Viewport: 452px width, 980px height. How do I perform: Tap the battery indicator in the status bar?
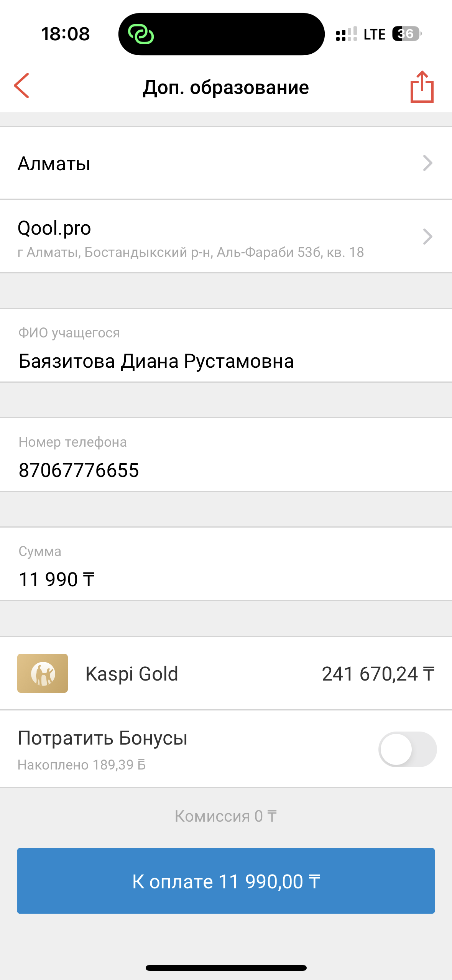pyautogui.click(x=407, y=34)
